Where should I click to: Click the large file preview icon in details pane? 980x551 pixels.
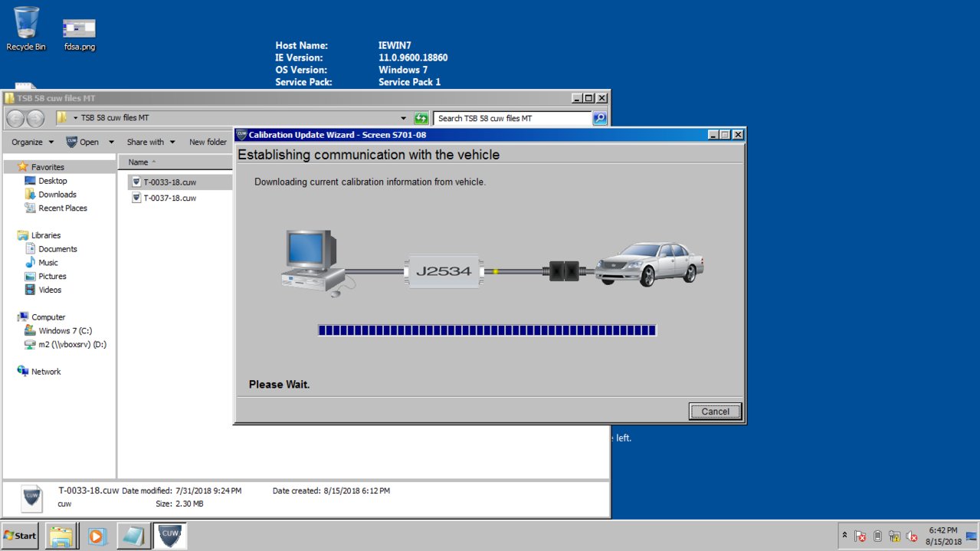(31, 498)
